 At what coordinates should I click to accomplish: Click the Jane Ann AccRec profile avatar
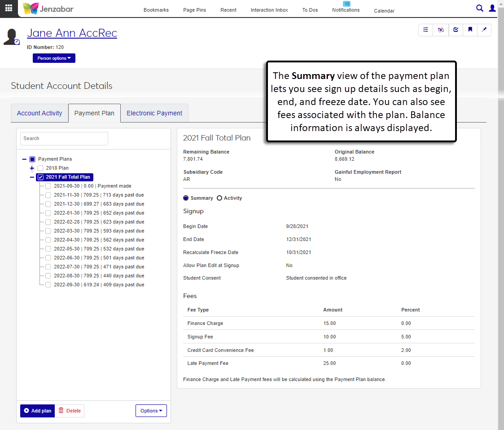(x=12, y=37)
